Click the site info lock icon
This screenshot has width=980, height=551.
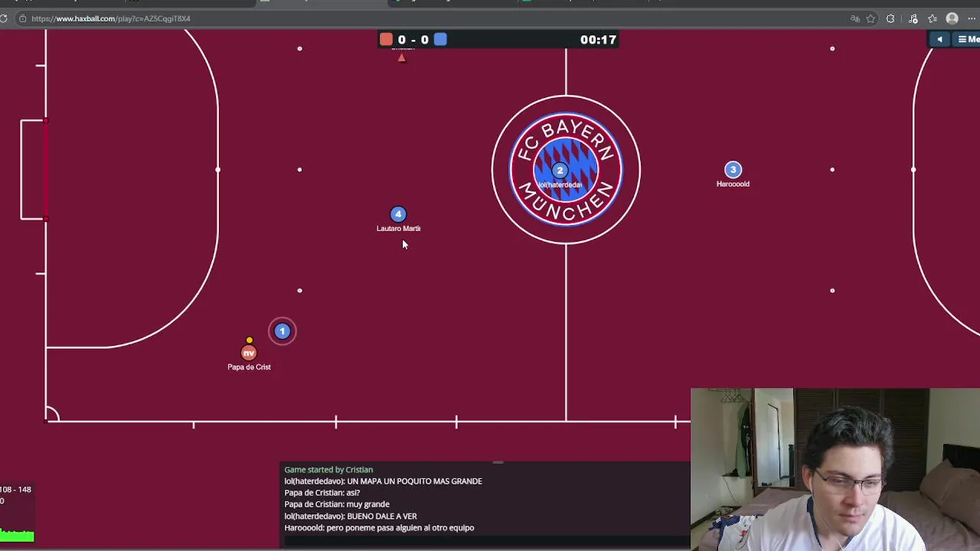(23, 18)
